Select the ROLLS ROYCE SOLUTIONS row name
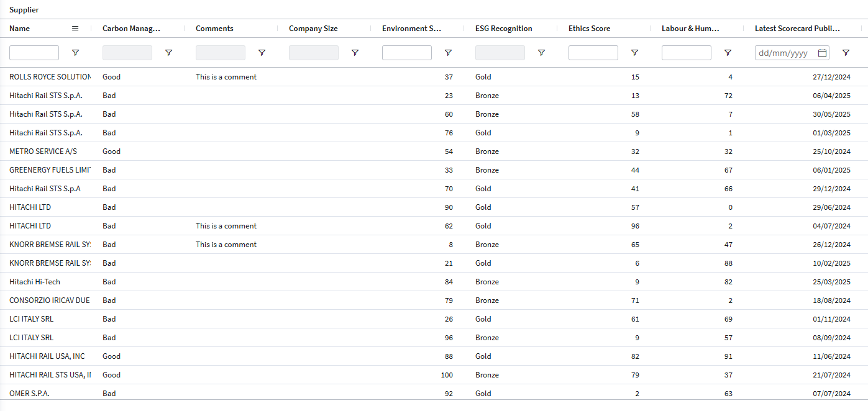Viewport: 868px width, 411px height. (50, 77)
